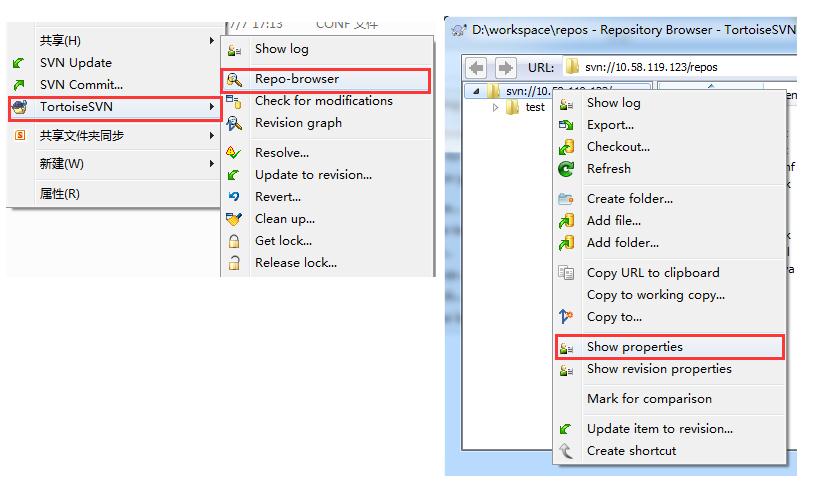Click SVN Update menu text

(x=76, y=63)
